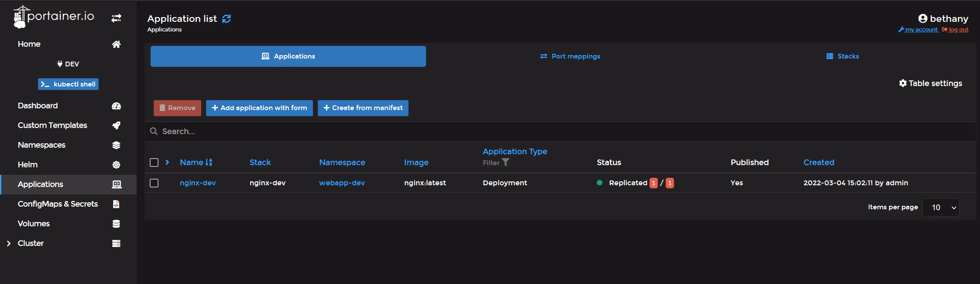Click the Volumes database icon

point(116,224)
